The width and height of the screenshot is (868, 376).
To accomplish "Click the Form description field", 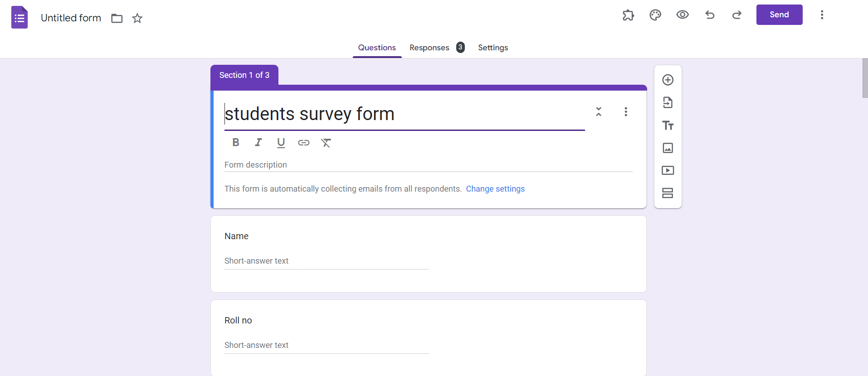I will click(x=428, y=165).
